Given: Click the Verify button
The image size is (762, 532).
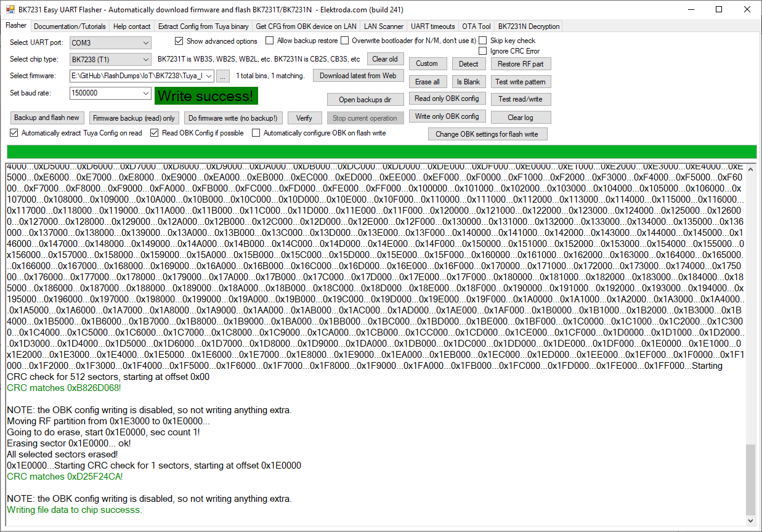Looking at the screenshot, I should [304, 118].
